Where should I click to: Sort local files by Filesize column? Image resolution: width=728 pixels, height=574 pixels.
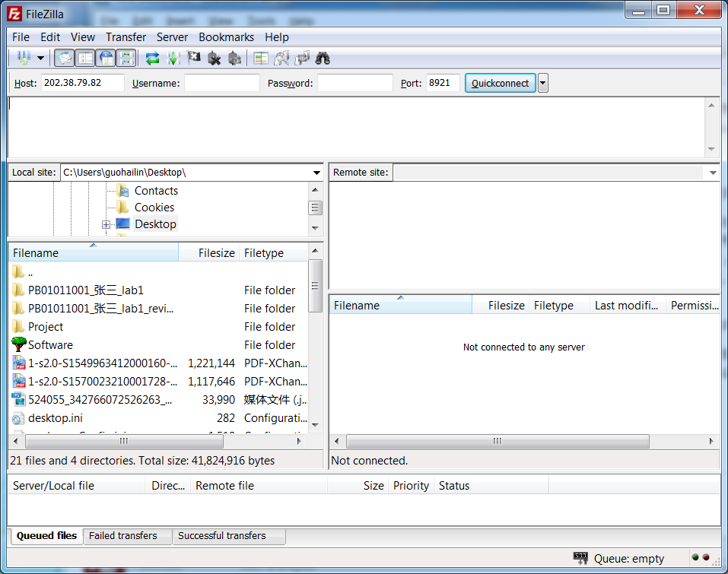(209, 253)
